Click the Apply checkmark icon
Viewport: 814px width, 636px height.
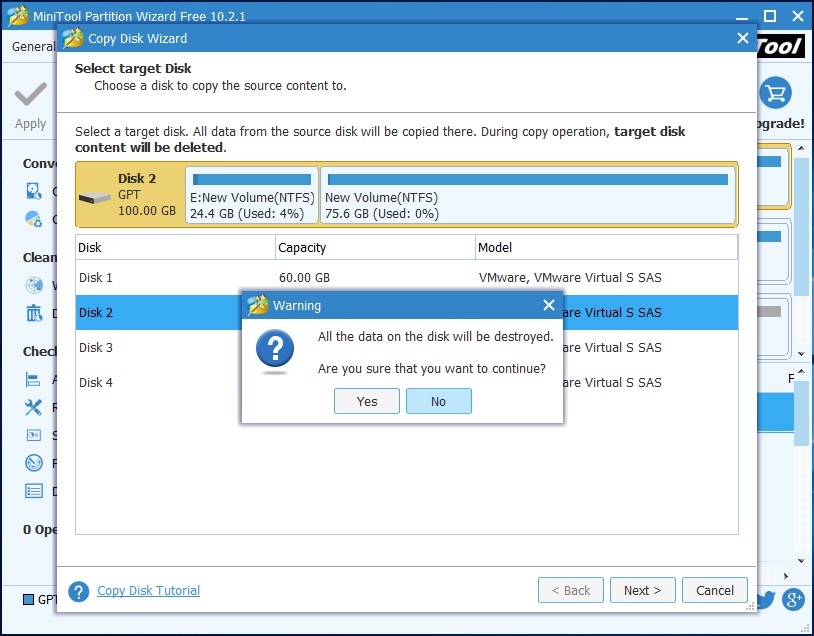(x=30, y=95)
